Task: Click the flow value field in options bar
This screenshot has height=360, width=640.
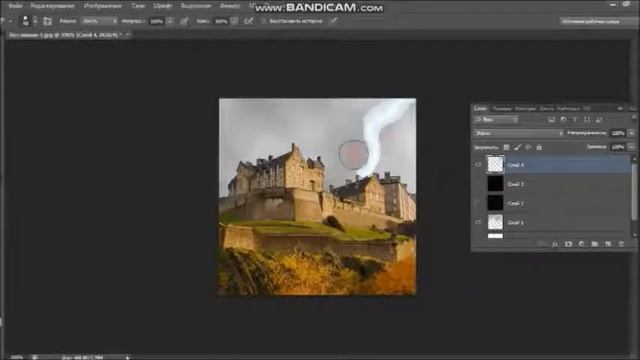Action: tap(221, 21)
